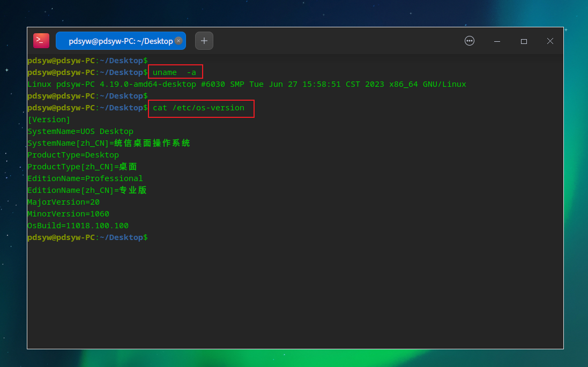Click the 'SystemName[zh_CN]=统信桌面操作系统' line
588x367 pixels.
click(x=109, y=143)
